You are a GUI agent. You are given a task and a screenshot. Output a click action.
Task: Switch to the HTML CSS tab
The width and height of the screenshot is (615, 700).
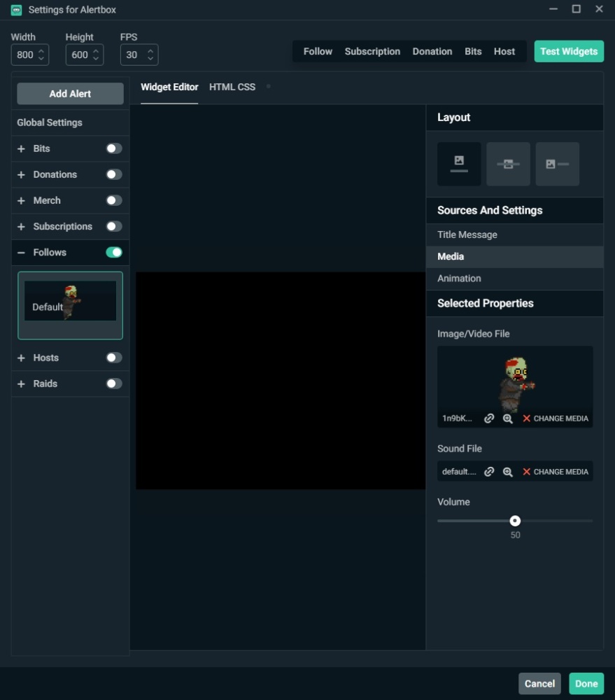232,87
